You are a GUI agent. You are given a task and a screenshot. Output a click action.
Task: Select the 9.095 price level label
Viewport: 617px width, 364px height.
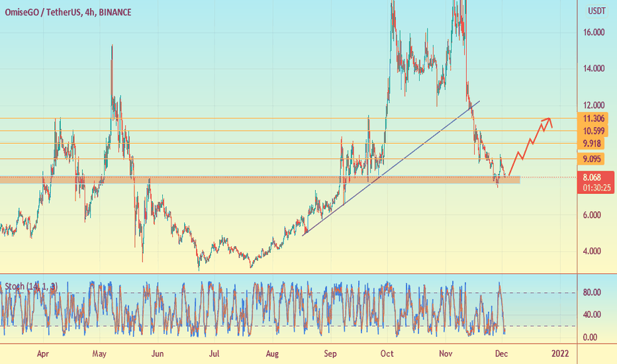[x=592, y=159]
